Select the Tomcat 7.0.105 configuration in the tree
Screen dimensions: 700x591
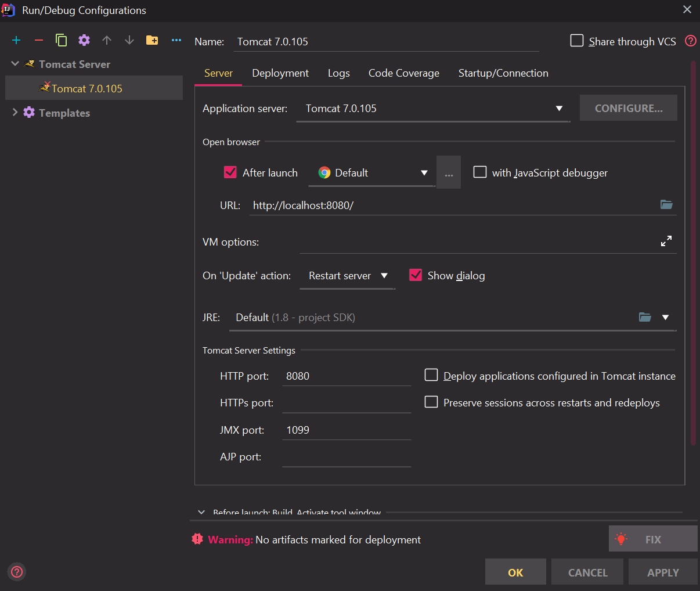[x=94, y=88]
